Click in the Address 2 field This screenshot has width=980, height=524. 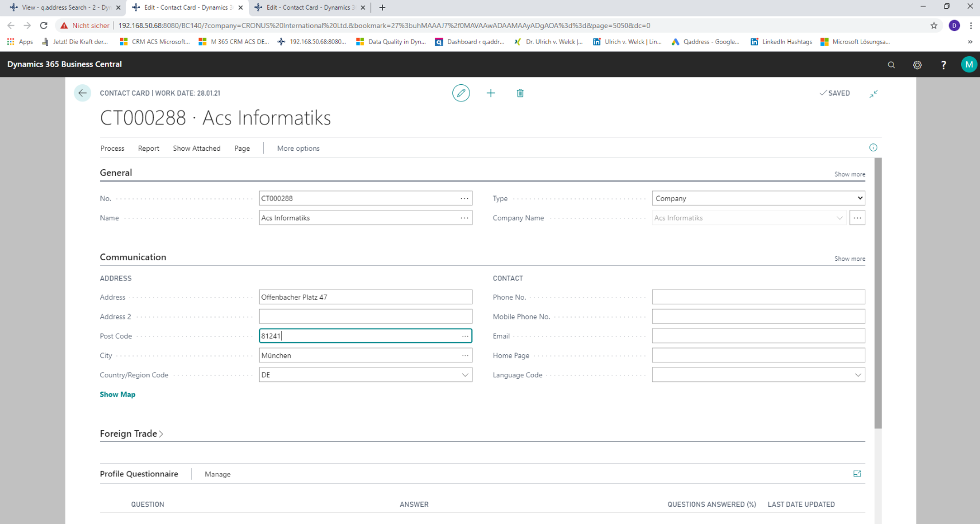click(365, 316)
